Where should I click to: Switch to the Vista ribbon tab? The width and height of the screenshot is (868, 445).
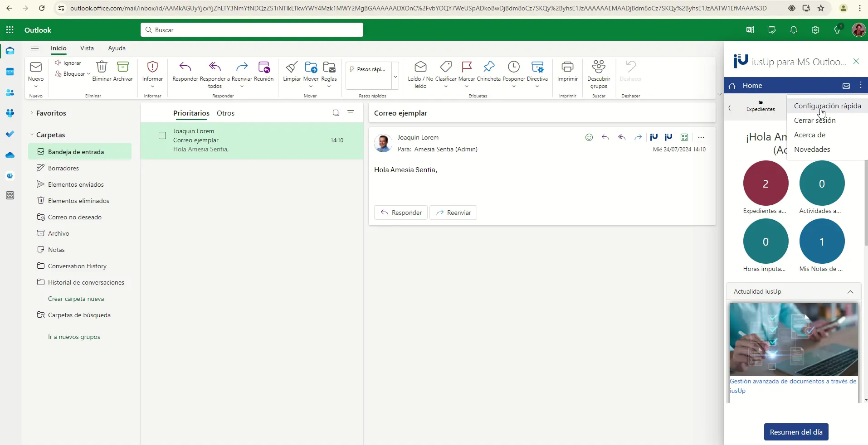(x=87, y=48)
